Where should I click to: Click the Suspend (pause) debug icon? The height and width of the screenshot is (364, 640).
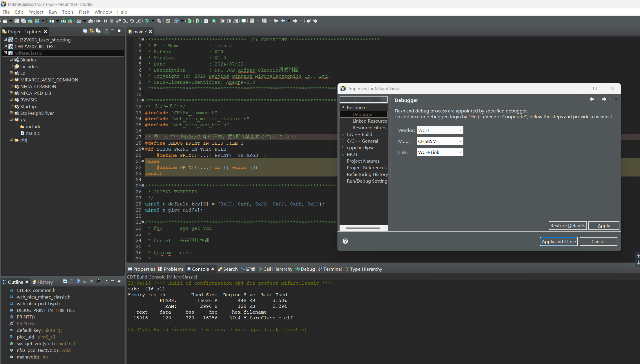[105, 21]
